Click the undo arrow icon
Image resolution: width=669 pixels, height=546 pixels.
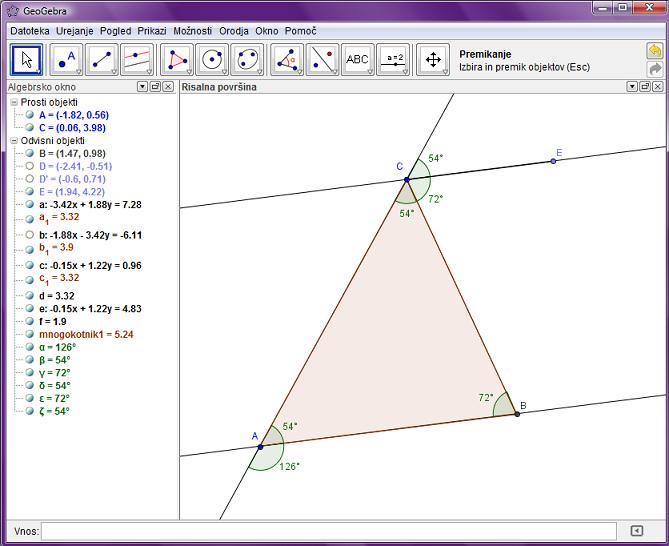pos(655,50)
